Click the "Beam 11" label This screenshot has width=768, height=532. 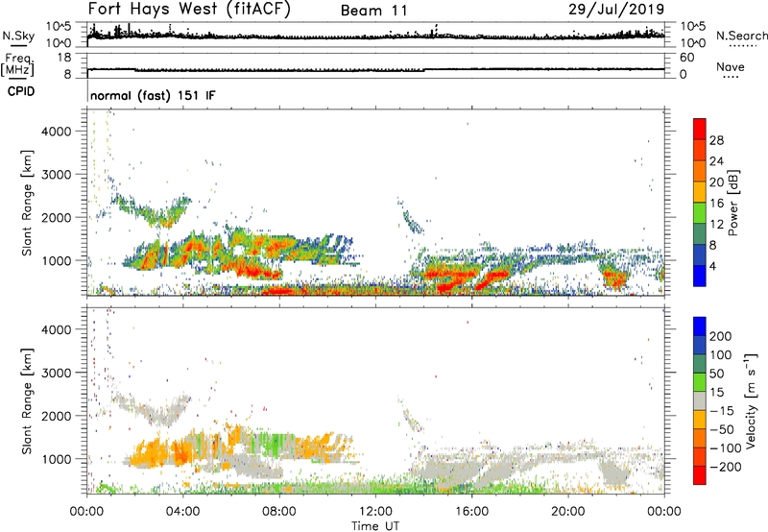click(x=373, y=11)
